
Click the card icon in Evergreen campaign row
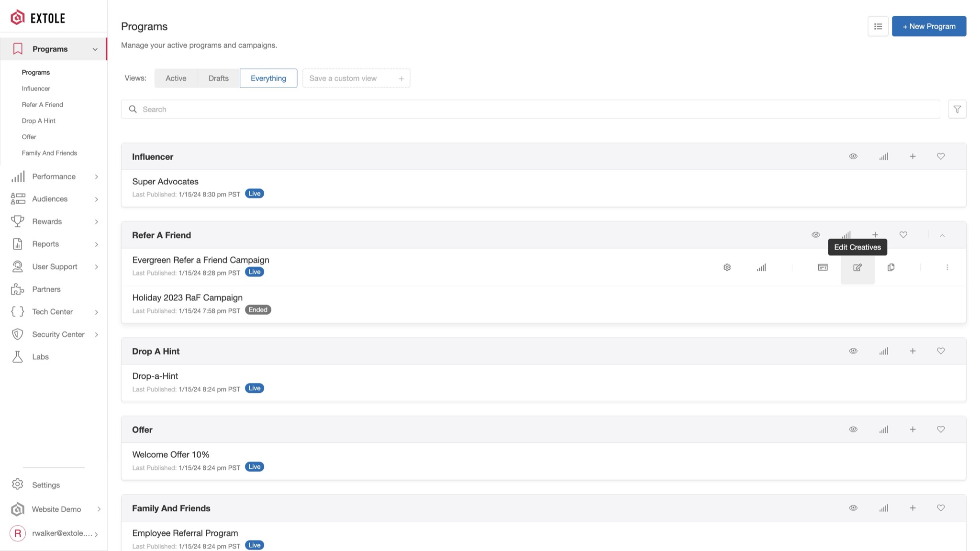coord(823,267)
